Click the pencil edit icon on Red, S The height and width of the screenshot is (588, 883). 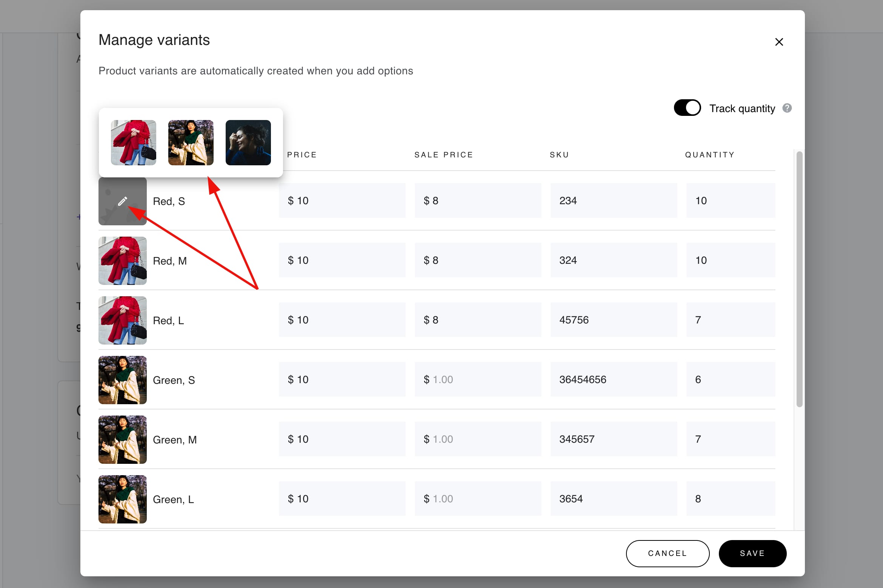(x=122, y=201)
